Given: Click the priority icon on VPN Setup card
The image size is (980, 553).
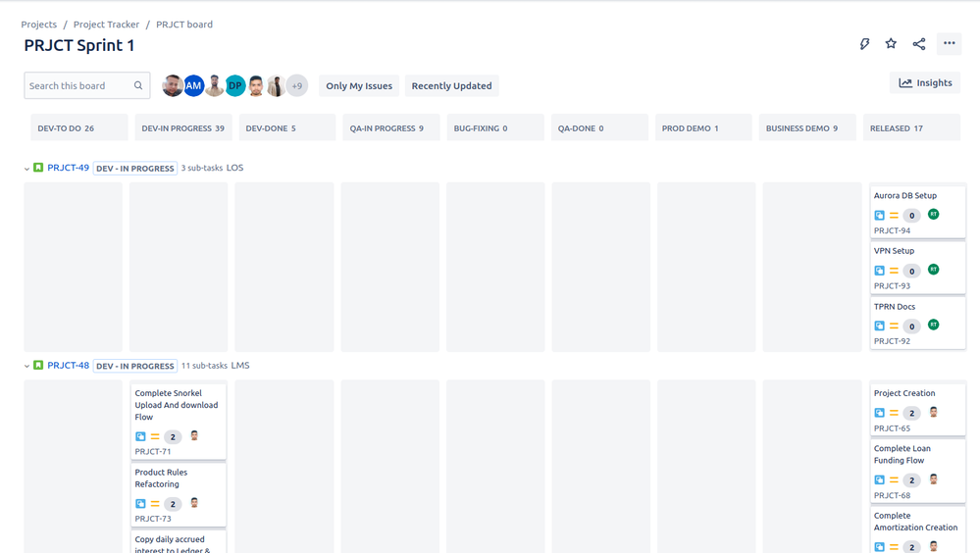Looking at the screenshot, I should pyautogui.click(x=894, y=271).
